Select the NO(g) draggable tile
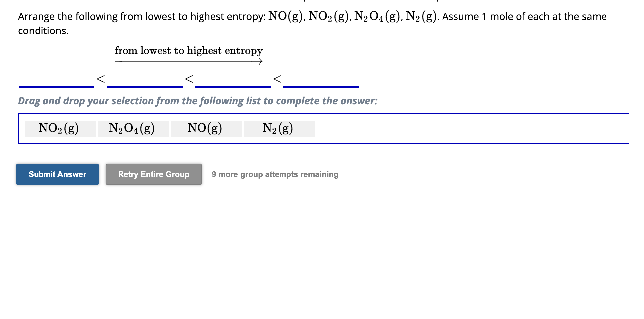 205,128
